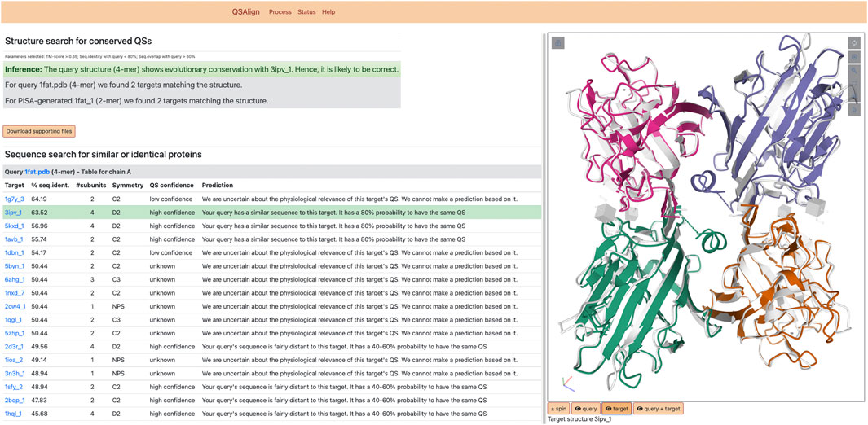Click the 'Sequence search for similar or identical proteins' heading
Screen dimensions: 868x425
(103, 154)
